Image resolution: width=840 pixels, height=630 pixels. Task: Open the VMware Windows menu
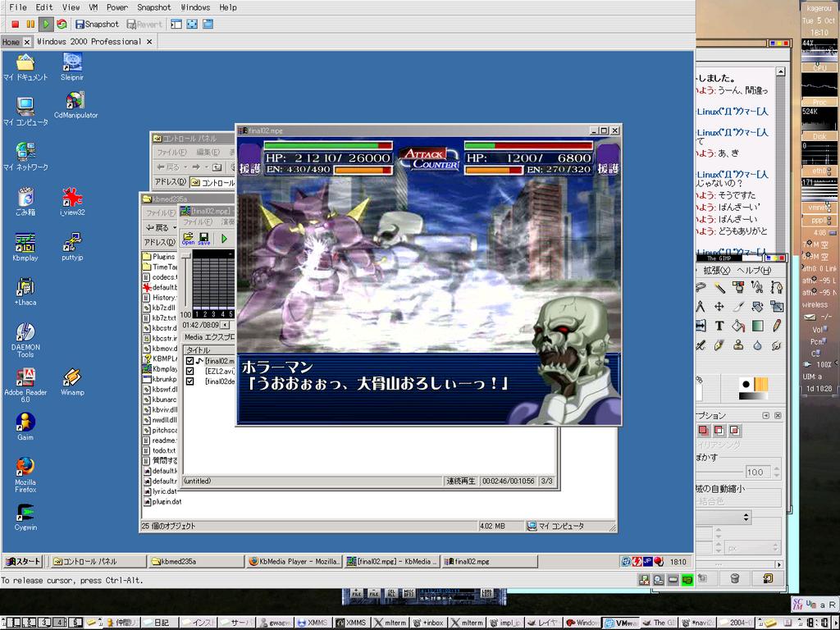(x=195, y=7)
